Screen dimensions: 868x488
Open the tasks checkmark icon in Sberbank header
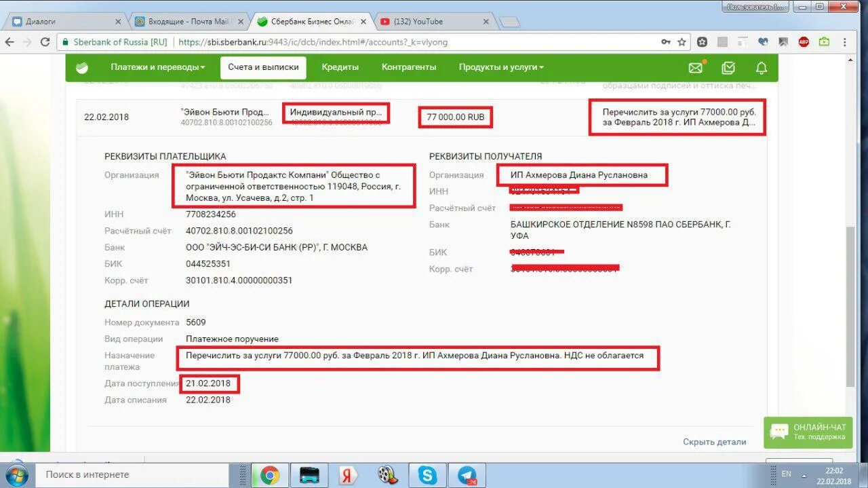point(728,68)
